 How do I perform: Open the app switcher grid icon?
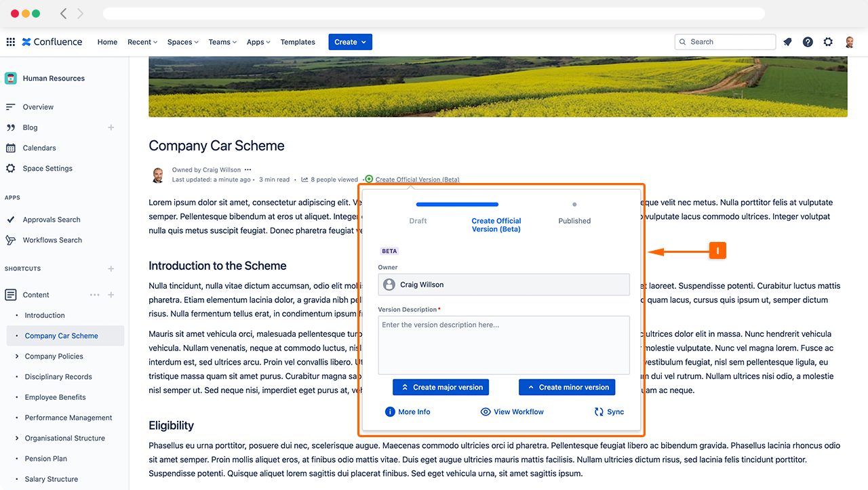pos(10,42)
